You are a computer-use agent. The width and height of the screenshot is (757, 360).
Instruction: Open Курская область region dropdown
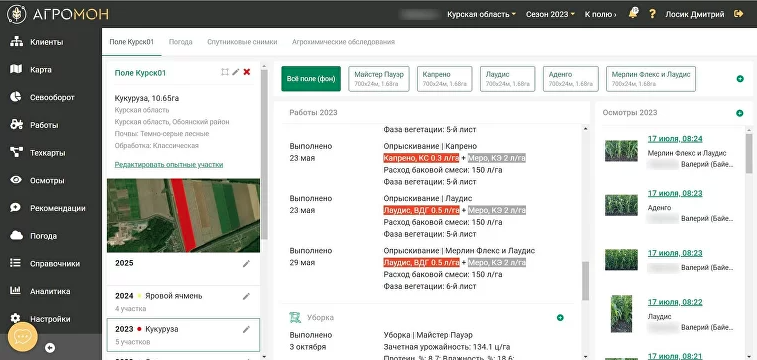(x=481, y=14)
